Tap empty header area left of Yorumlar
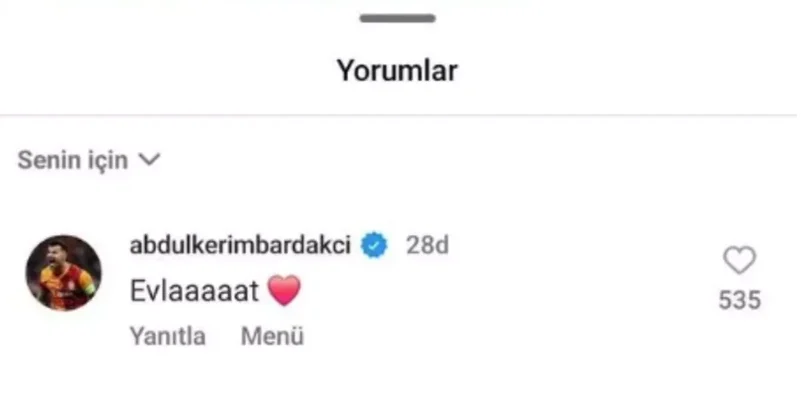The height and width of the screenshot is (405, 812). tap(166, 70)
